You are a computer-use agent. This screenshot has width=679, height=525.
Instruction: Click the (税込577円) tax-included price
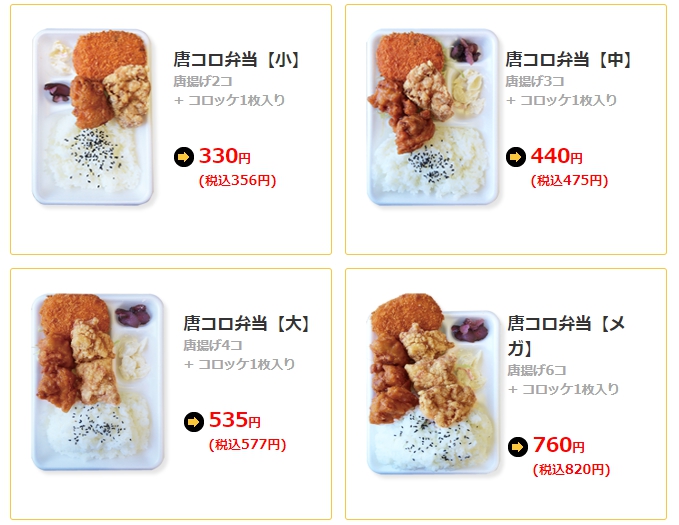(247, 444)
